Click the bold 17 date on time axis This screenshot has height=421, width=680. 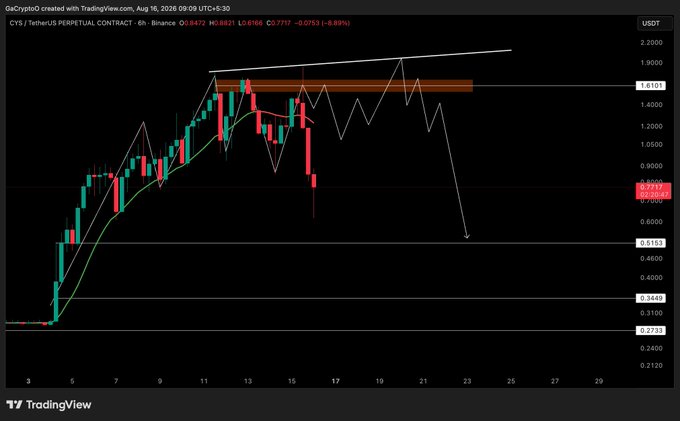pos(335,381)
